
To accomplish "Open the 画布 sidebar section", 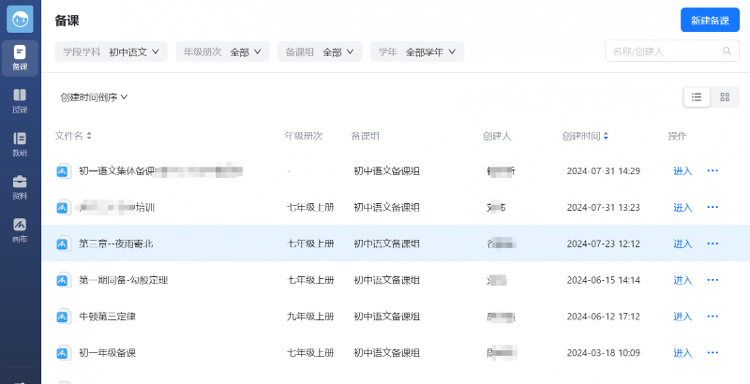I will tap(20, 230).
